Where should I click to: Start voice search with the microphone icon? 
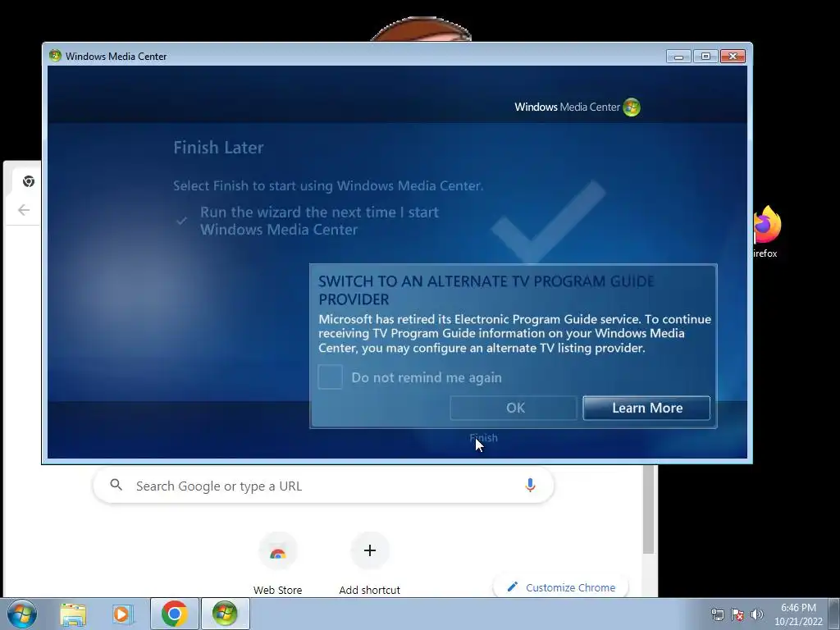[x=530, y=486]
